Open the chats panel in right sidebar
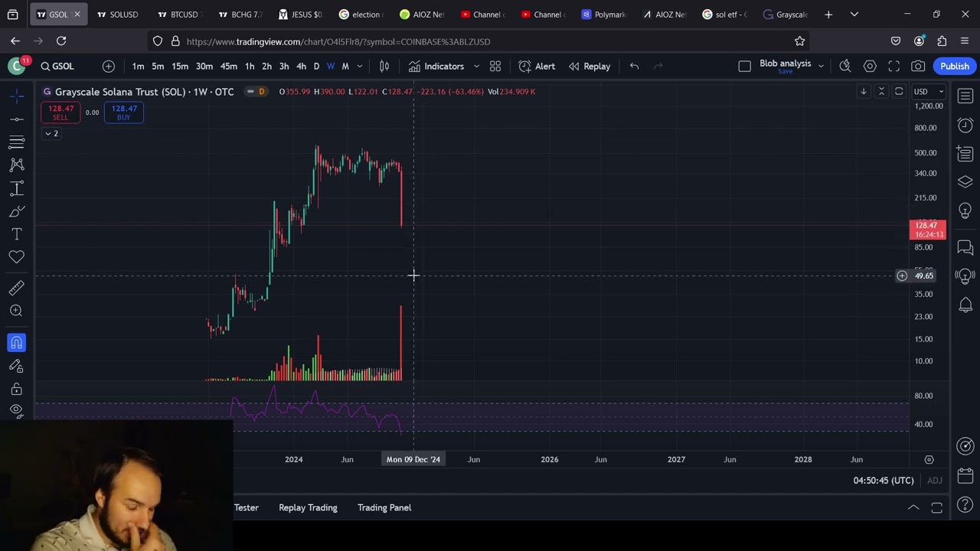 pos(965,248)
